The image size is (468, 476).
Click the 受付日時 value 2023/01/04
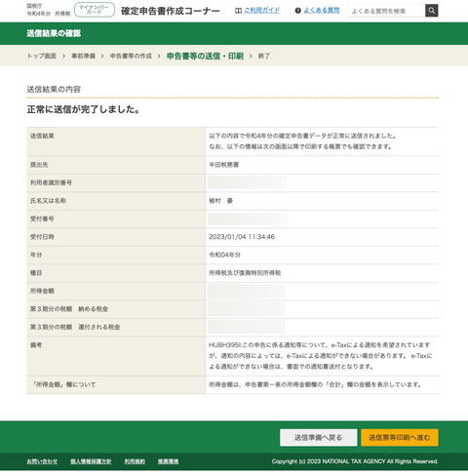(x=227, y=237)
